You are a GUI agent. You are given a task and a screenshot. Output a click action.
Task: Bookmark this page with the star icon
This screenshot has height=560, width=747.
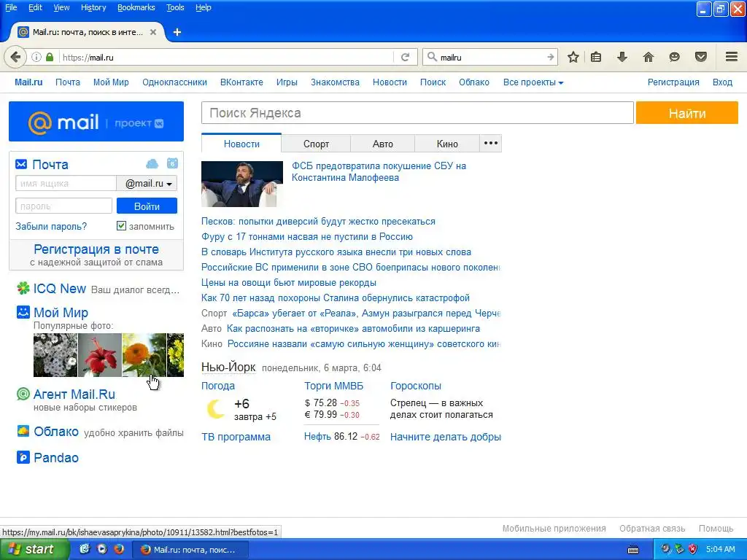click(573, 57)
